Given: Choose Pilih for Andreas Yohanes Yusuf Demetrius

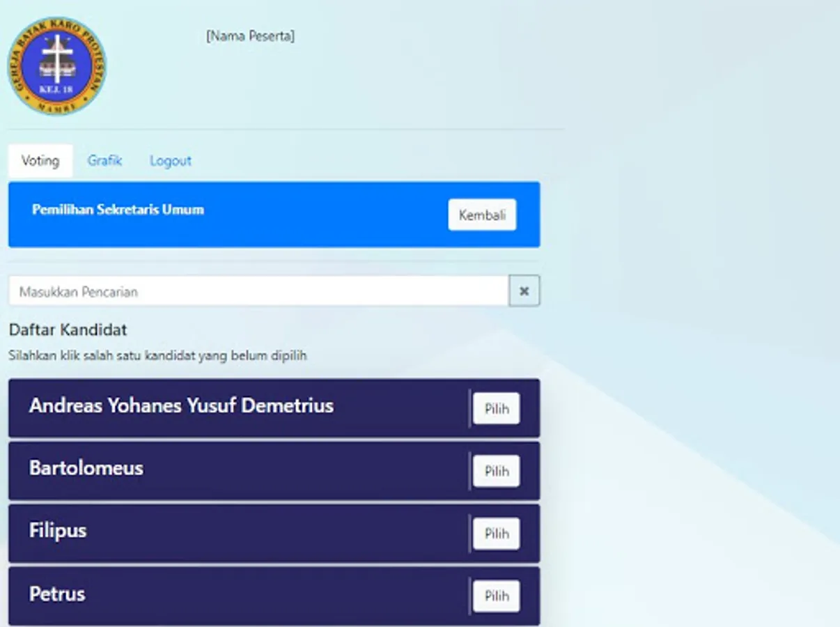Looking at the screenshot, I should click(x=497, y=409).
